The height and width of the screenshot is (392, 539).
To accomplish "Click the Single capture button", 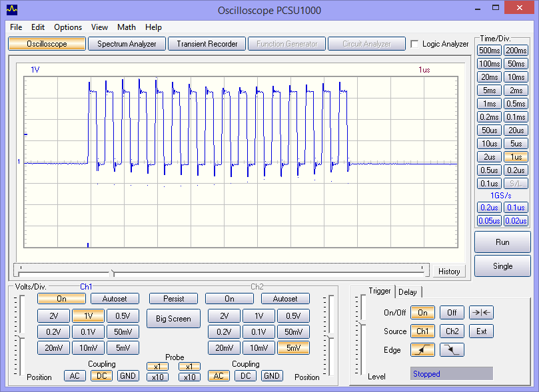I will 502,266.
